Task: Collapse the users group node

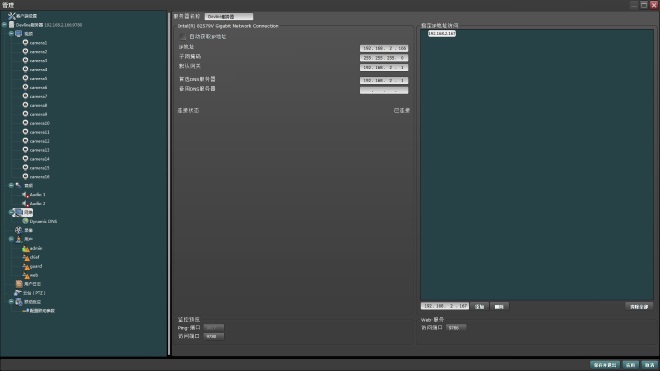Action: pos(11,239)
